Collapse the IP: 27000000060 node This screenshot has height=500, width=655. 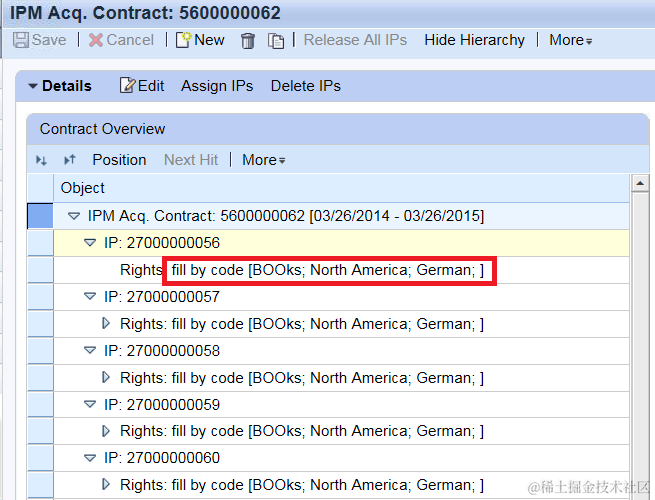click(x=90, y=458)
